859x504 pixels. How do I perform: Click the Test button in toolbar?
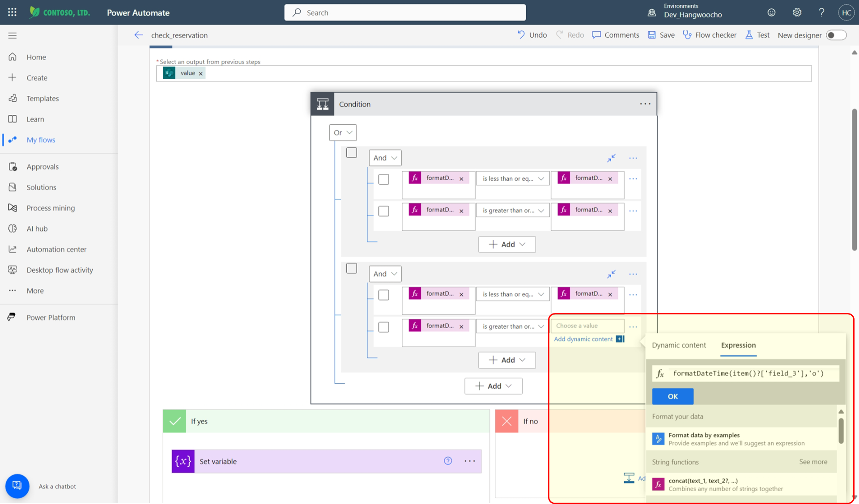757,35
